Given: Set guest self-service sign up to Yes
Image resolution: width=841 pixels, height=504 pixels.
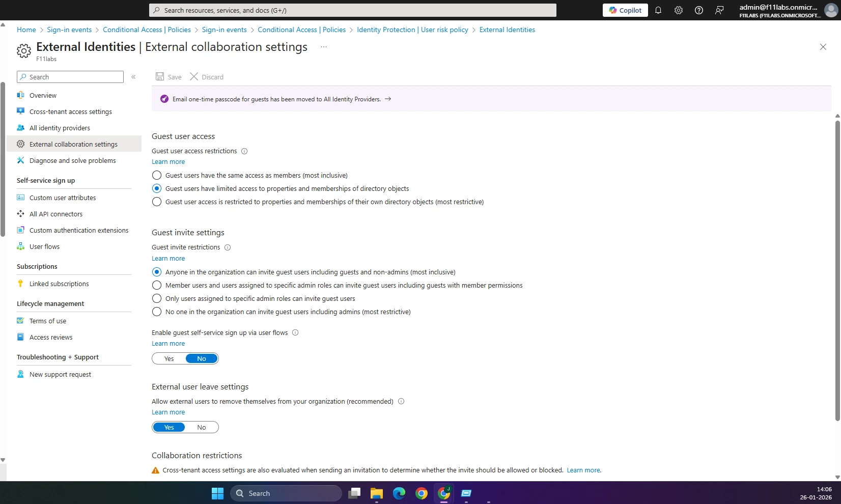Looking at the screenshot, I should click(x=169, y=359).
